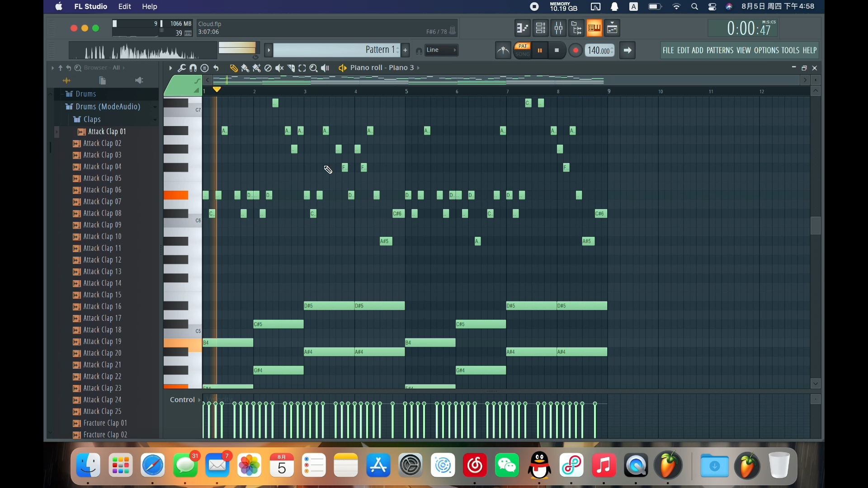
Task: Toggle the metronome icon in toolbar
Action: coord(503,50)
